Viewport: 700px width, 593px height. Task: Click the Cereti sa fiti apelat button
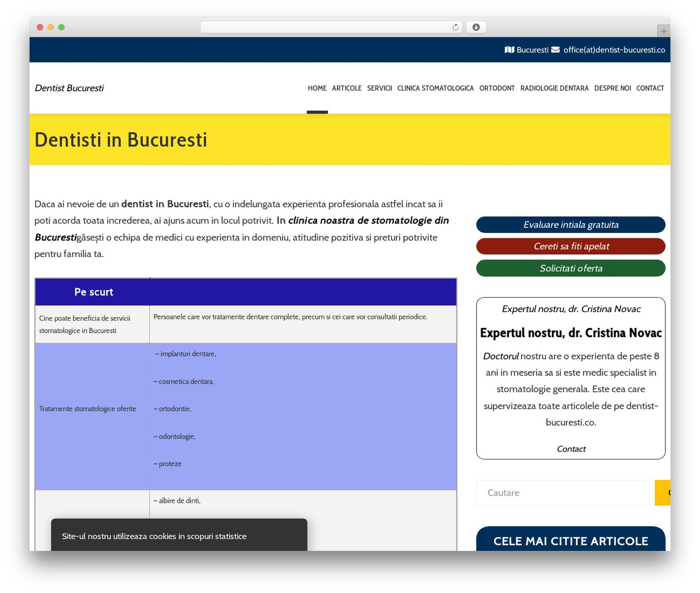pos(571,246)
